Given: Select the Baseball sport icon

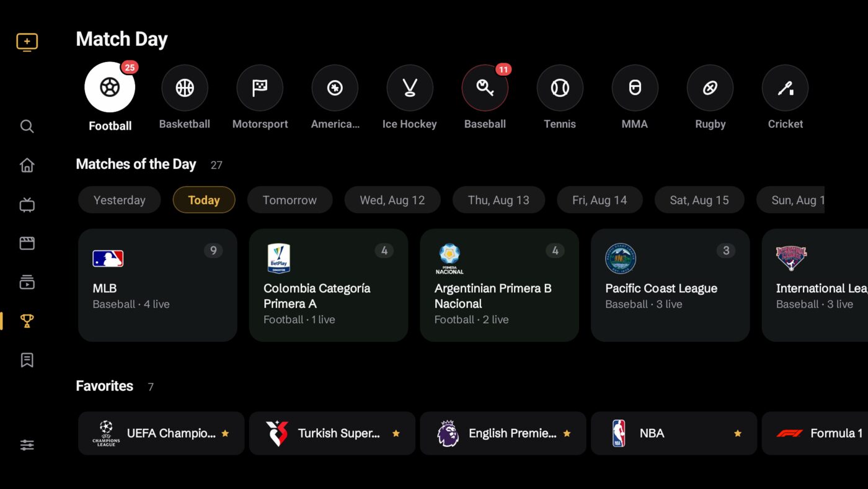Looking at the screenshot, I should (x=485, y=88).
